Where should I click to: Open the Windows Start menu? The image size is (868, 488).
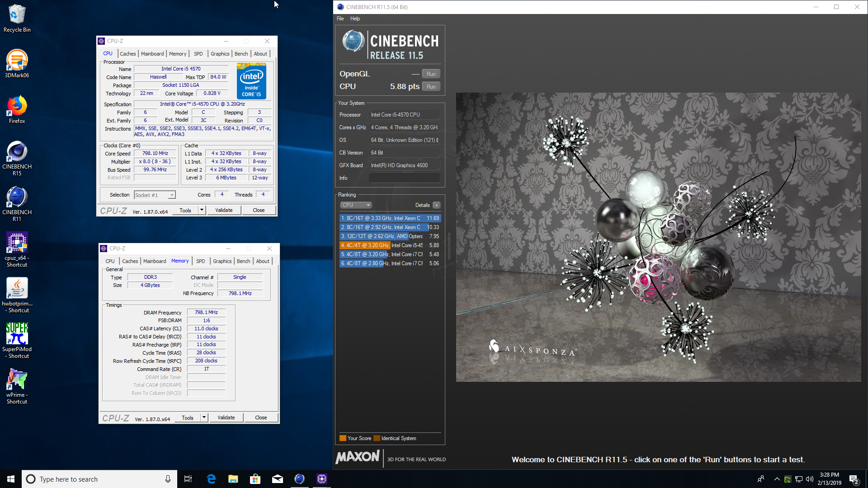pos(11,479)
